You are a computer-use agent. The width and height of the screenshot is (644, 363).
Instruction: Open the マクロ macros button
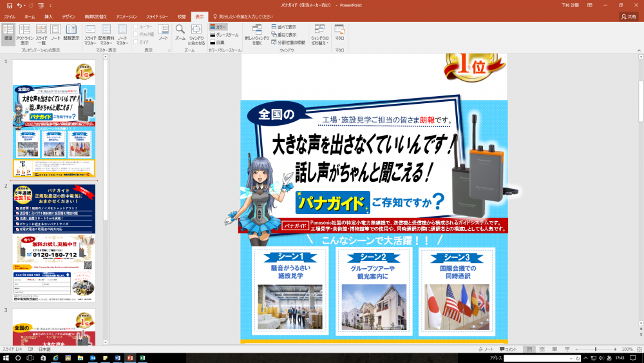coord(339,32)
